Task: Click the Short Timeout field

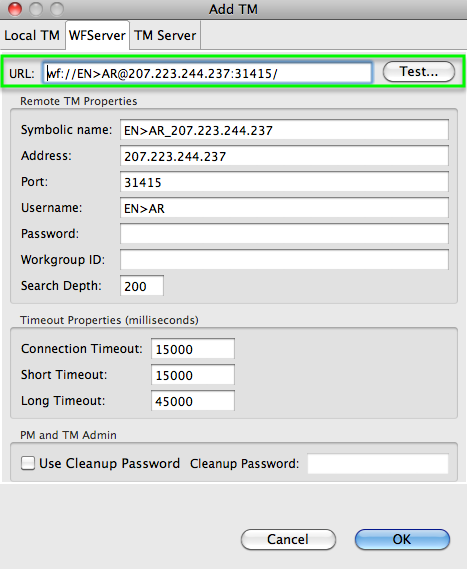Action: click(193, 375)
